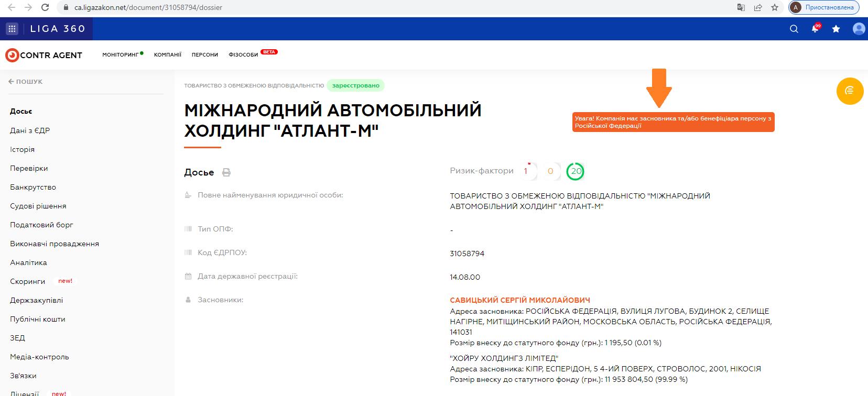Open founder link Савицький Сергій Миколайович
Screen dimensions: 868x396
pos(520,300)
